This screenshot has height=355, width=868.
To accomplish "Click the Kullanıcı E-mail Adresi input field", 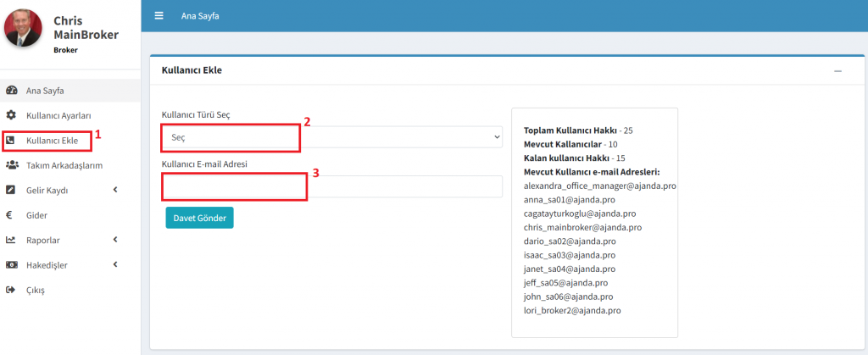I will point(331,186).
